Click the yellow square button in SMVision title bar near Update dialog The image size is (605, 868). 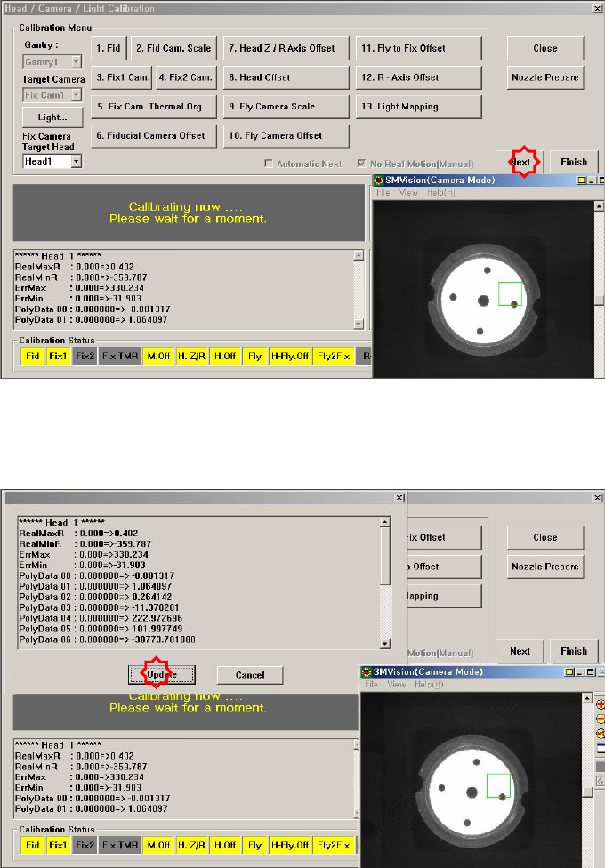(569, 672)
